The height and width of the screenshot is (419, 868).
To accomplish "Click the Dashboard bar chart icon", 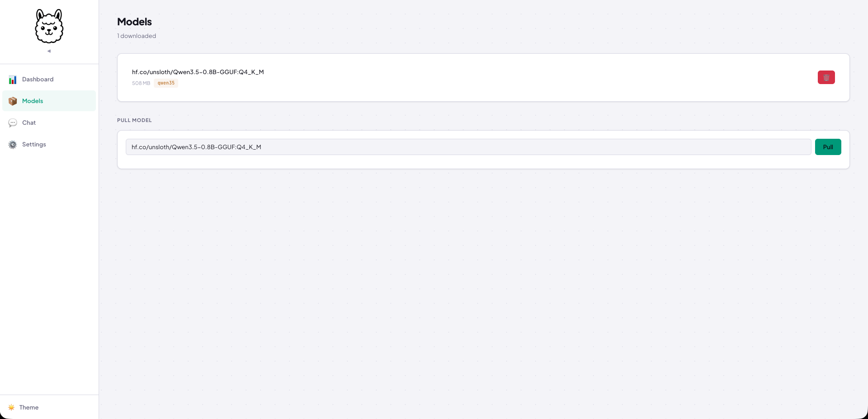I will click(13, 80).
